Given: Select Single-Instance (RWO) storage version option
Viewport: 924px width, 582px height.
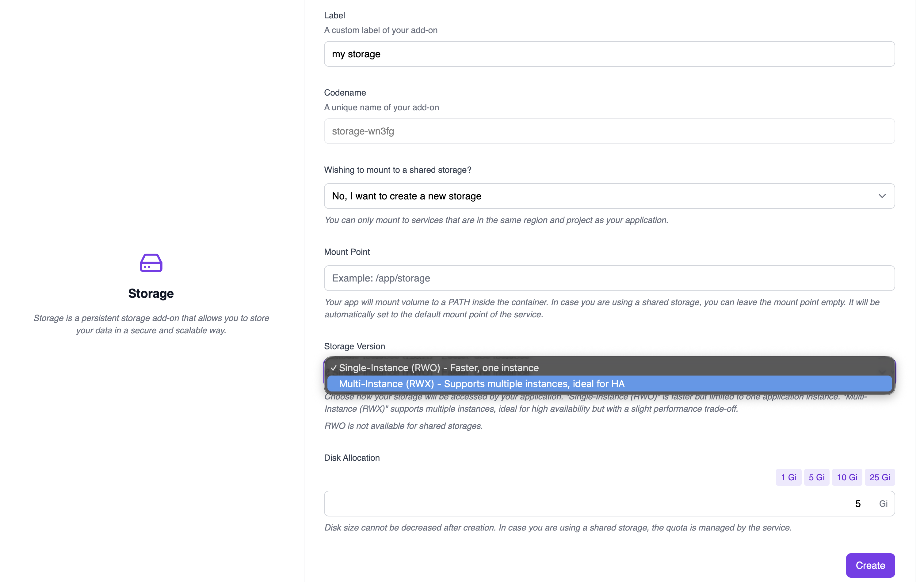Looking at the screenshot, I should (439, 368).
